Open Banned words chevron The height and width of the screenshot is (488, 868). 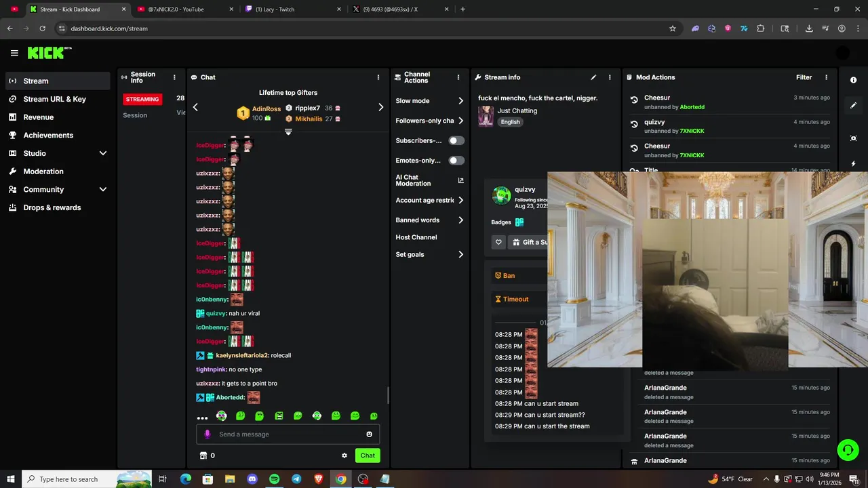460,220
